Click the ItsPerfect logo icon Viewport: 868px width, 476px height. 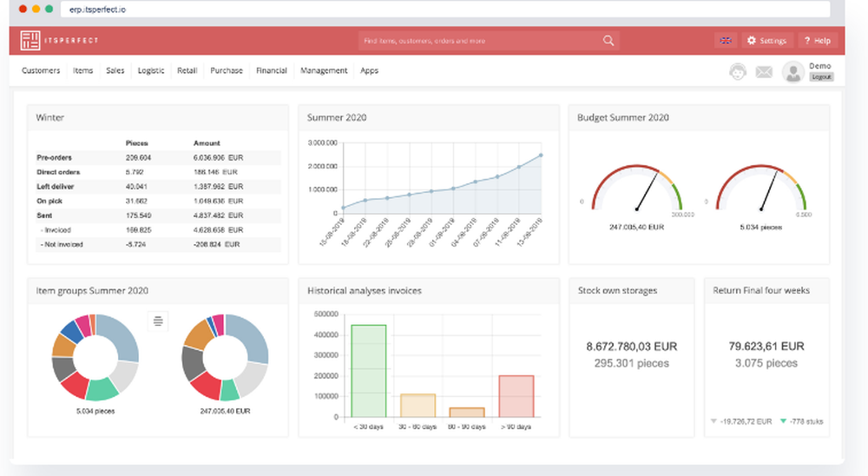30,41
